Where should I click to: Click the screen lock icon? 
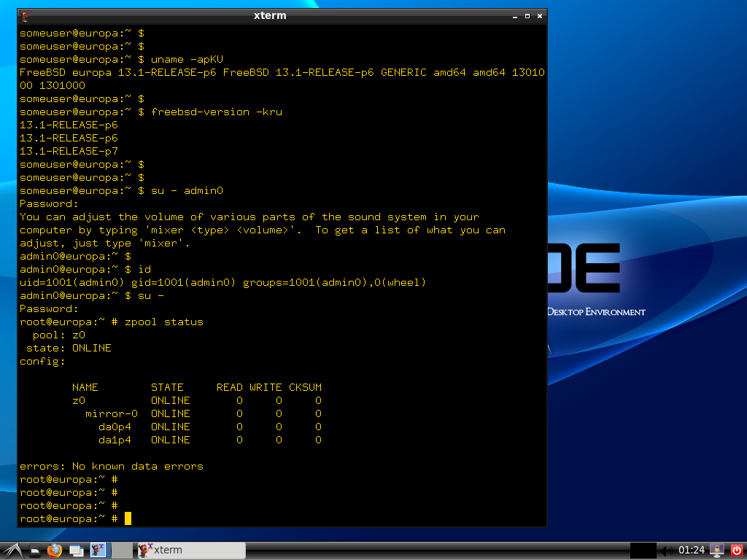pyautogui.click(x=716, y=551)
